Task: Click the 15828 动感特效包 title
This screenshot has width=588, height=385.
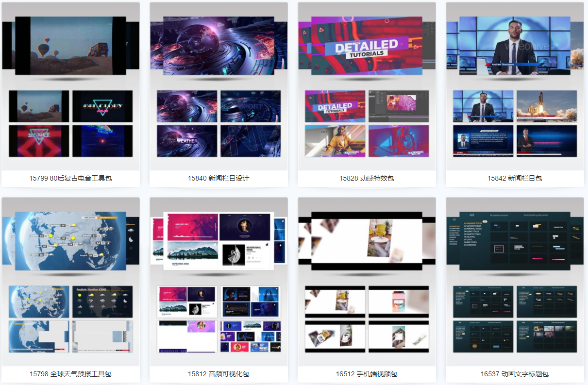Action: [367, 178]
